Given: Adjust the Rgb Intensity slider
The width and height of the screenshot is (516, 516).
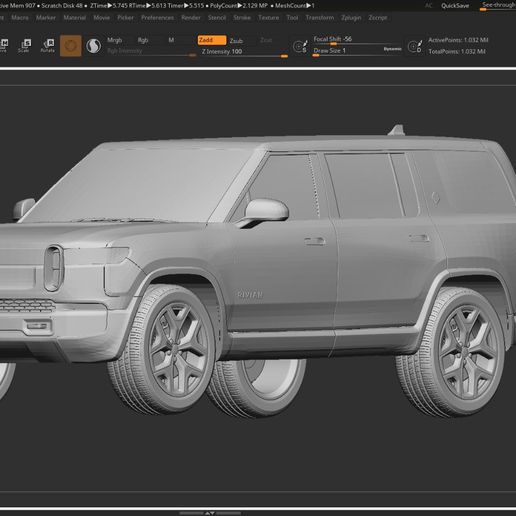Looking at the screenshot, I should tap(152, 52).
